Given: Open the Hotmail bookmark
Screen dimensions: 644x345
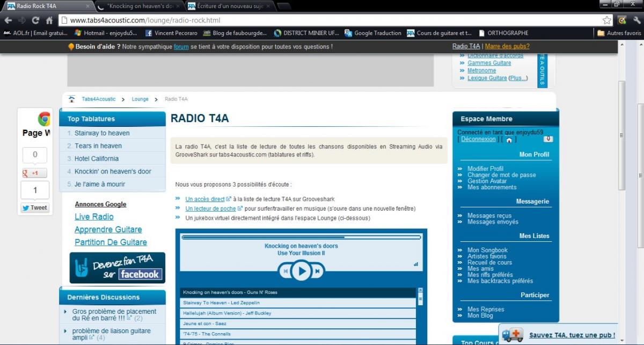Looking at the screenshot, I should tap(105, 33).
